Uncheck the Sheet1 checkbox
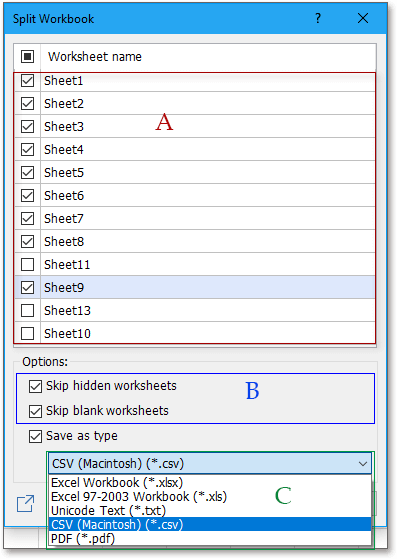The image size is (397, 559). [27, 81]
